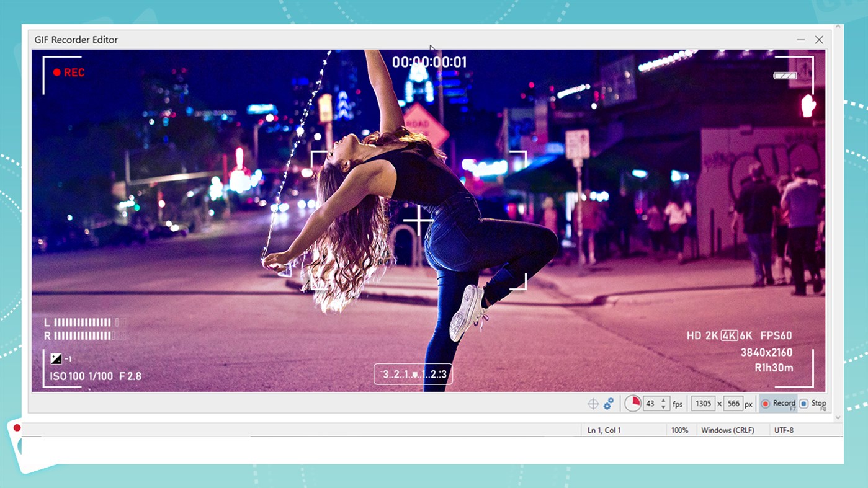Viewport: 868px width, 488px height.
Task: Click the boxed 4K resolution badge
Action: coord(729,335)
